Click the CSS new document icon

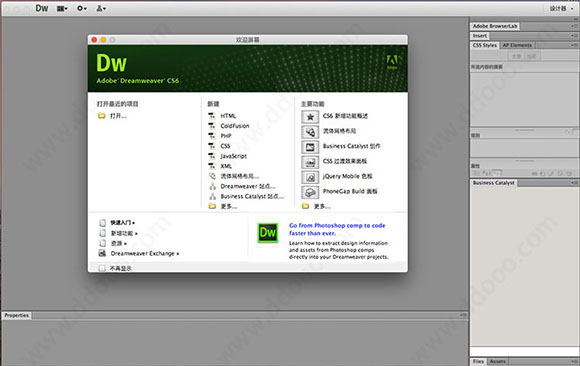tap(212, 146)
